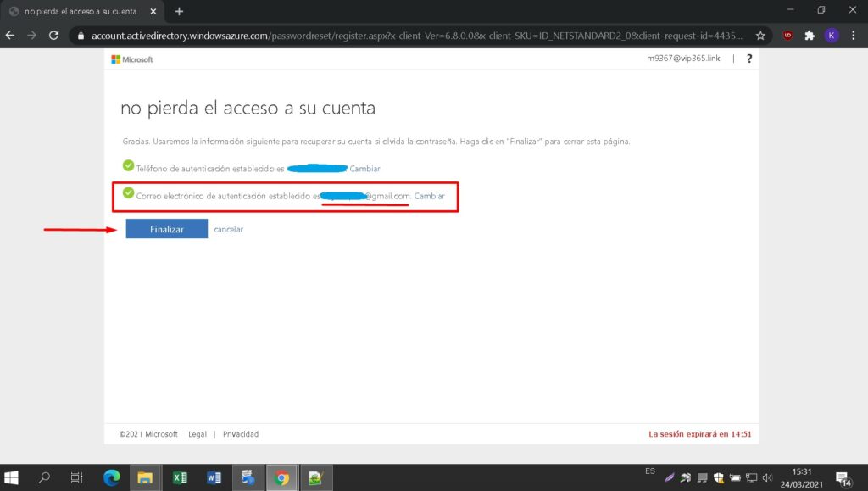Open Chrome's three-dot menu

point(853,36)
